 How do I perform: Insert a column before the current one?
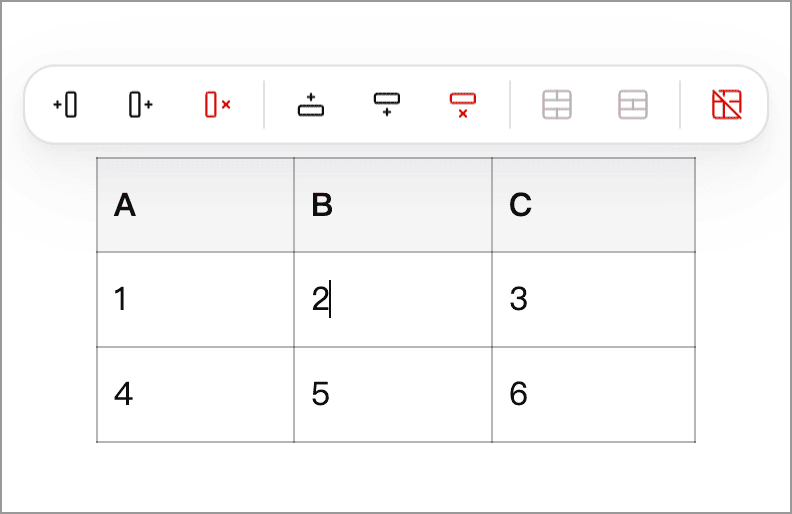(65, 104)
